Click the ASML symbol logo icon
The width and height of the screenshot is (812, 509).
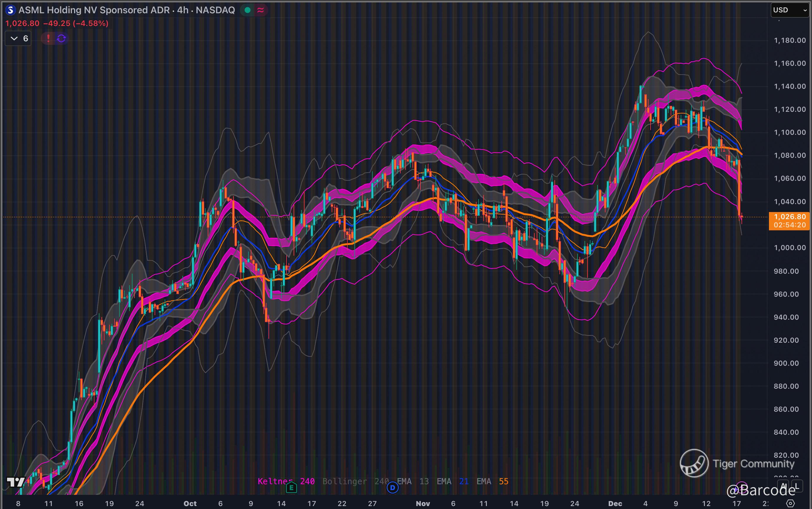click(10, 10)
